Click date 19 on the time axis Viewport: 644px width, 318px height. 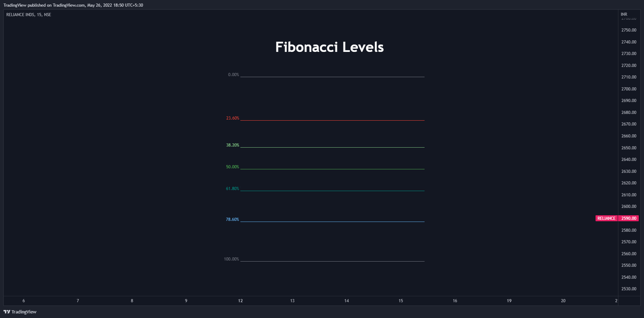[x=509, y=301]
